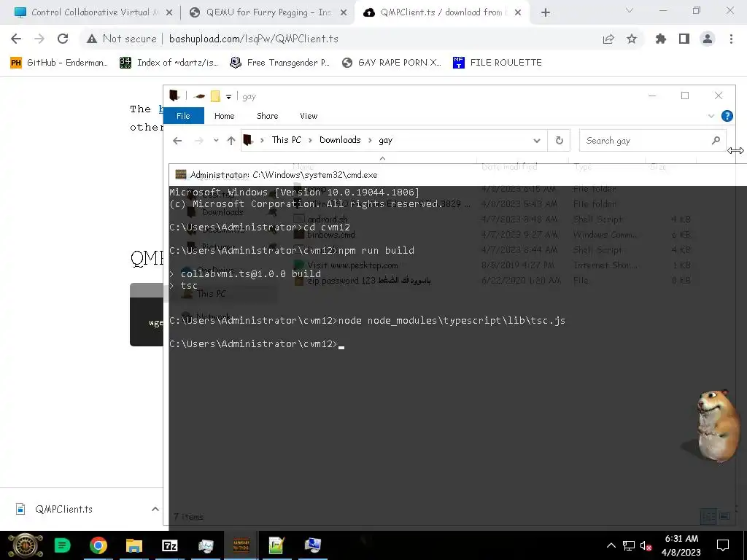Click the muted volume tray icon
747x560 pixels.
tap(646, 545)
